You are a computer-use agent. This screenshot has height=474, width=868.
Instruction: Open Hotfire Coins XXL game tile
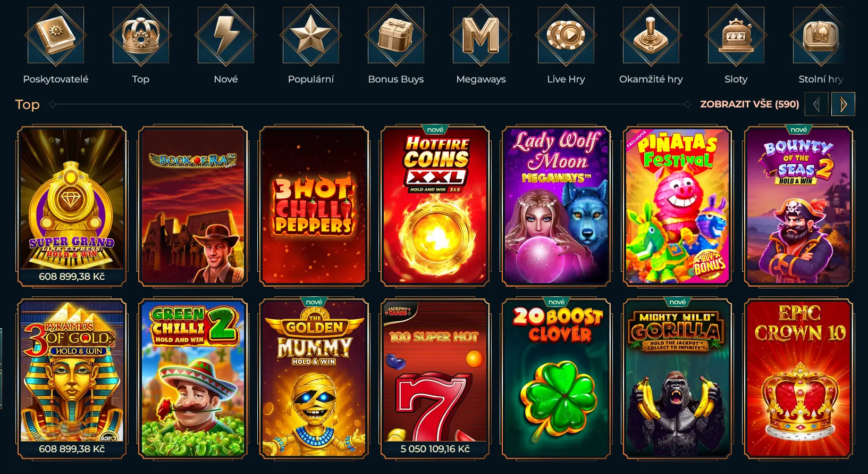click(435, 206)
